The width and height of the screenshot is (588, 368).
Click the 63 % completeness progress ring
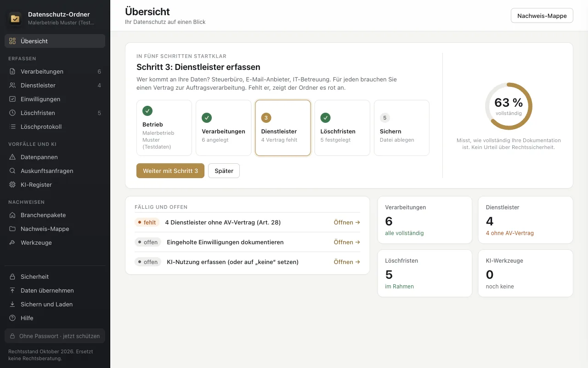pos(509,106)
